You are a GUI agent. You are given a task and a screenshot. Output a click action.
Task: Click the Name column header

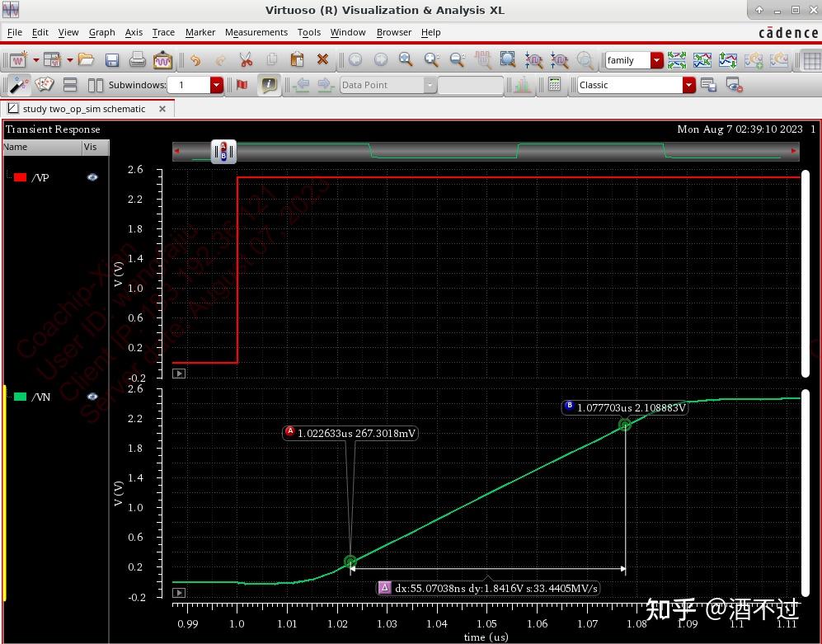(42, 148)
